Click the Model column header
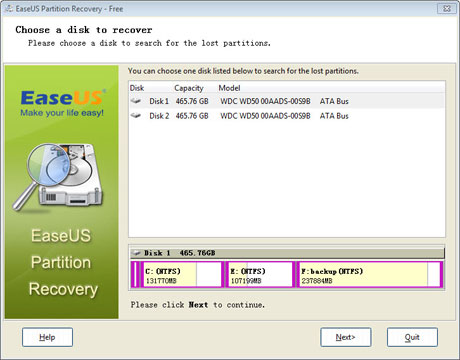460x360 pixels. (229, 88)
